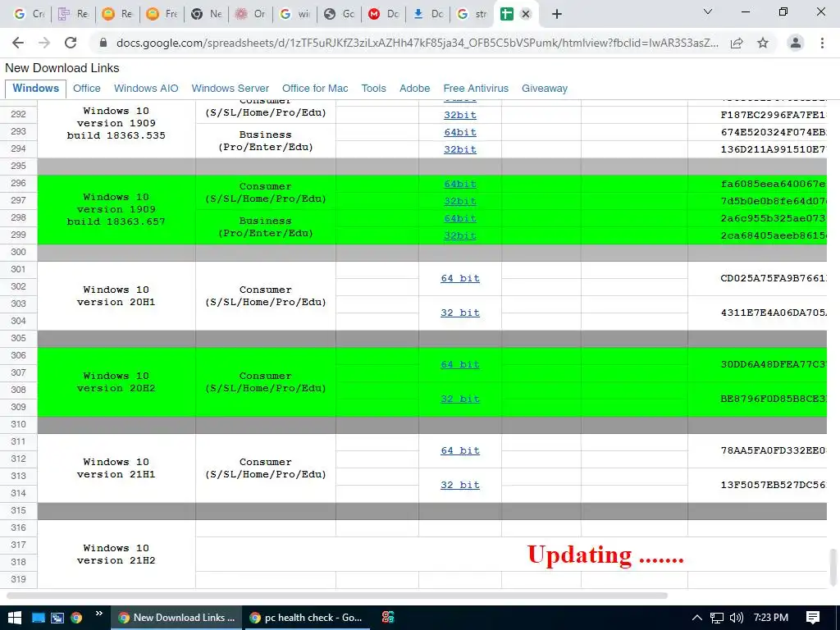Open 32 bit link for Windows 10 20H2

click(459, 399)
